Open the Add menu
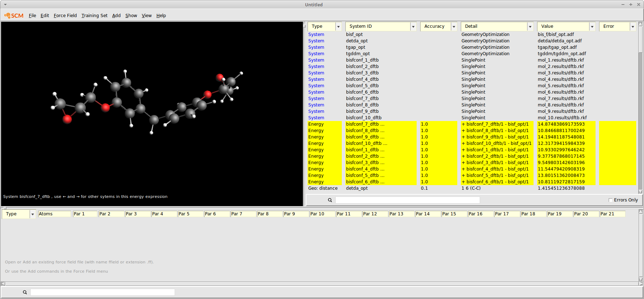This screenshot has width=644, height=299. (116, 16)
